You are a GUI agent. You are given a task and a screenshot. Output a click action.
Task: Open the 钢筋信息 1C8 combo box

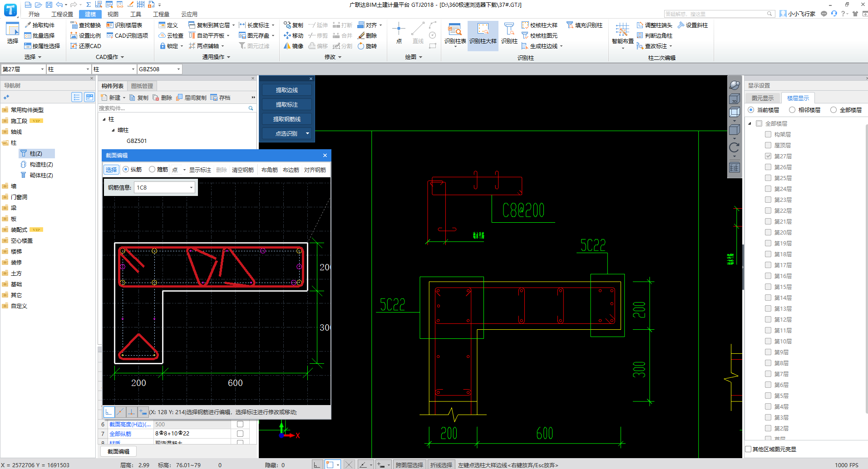pos(164,187)
